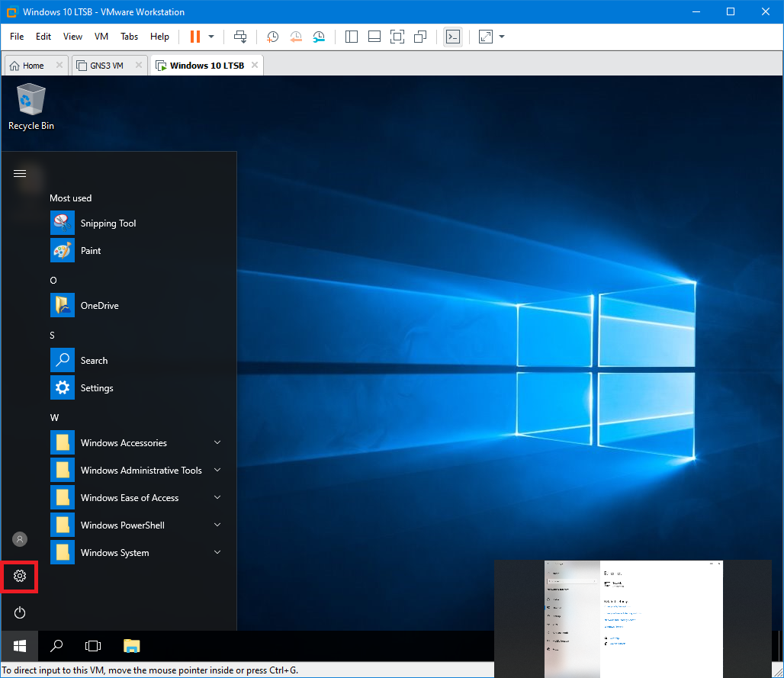
Task: Select the Recycle Bin desktop icon
Action: pos(31,108)
